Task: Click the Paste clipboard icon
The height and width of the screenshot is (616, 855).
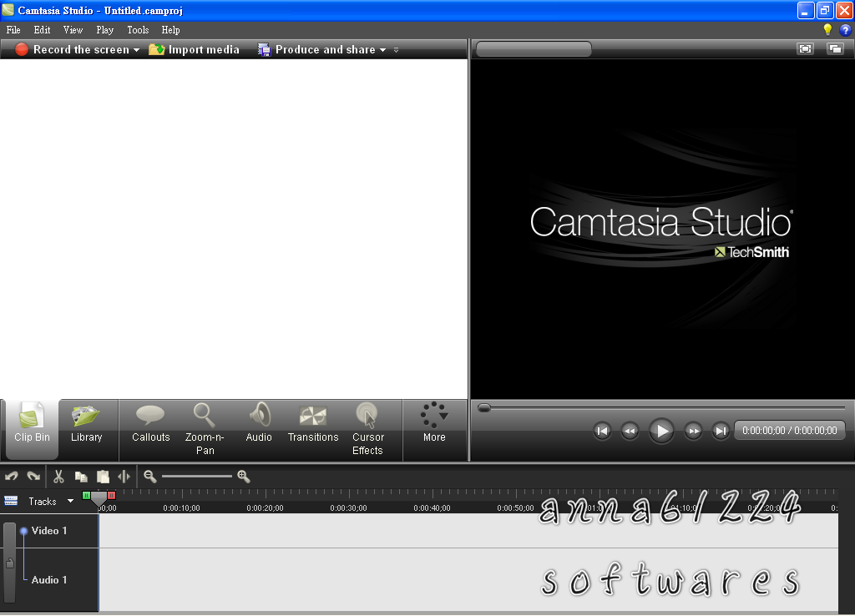Action: point(103,477)
